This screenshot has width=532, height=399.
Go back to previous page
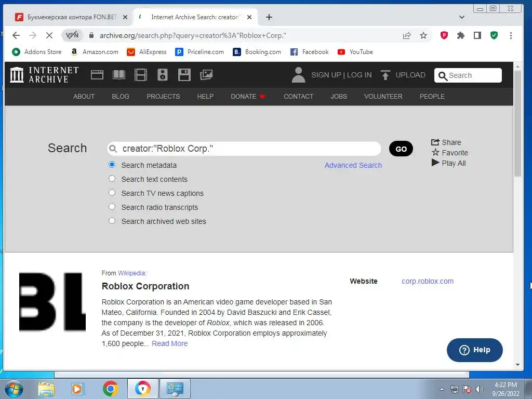point(16,35)
